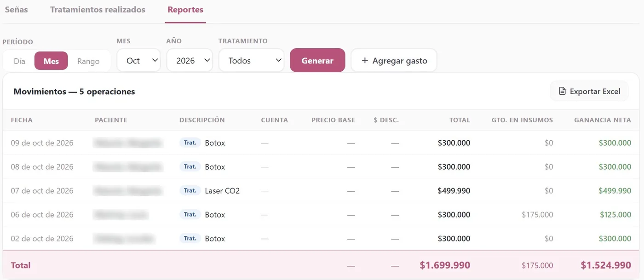
Task: Click the Descripción column header
Action: [202, 120]
